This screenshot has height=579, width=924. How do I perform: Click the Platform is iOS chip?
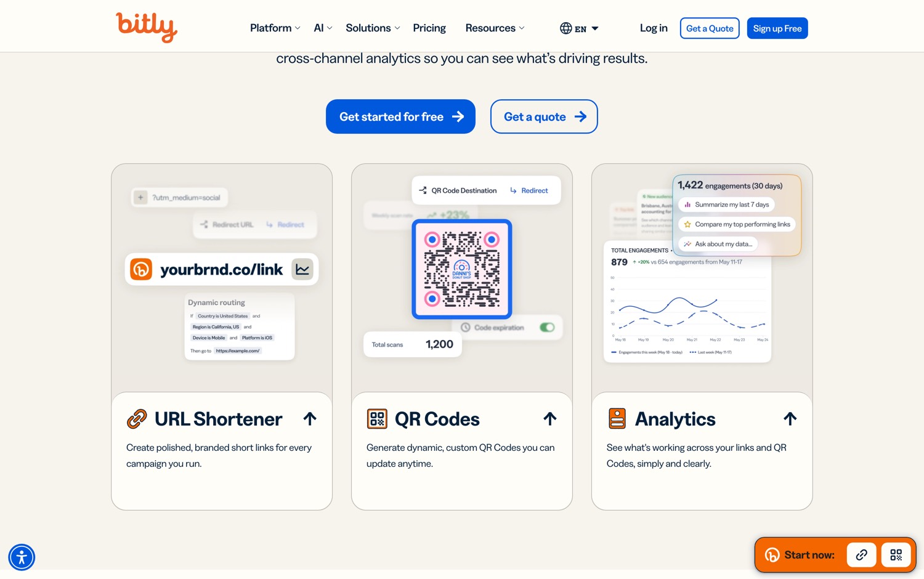(x=257, y=338)
